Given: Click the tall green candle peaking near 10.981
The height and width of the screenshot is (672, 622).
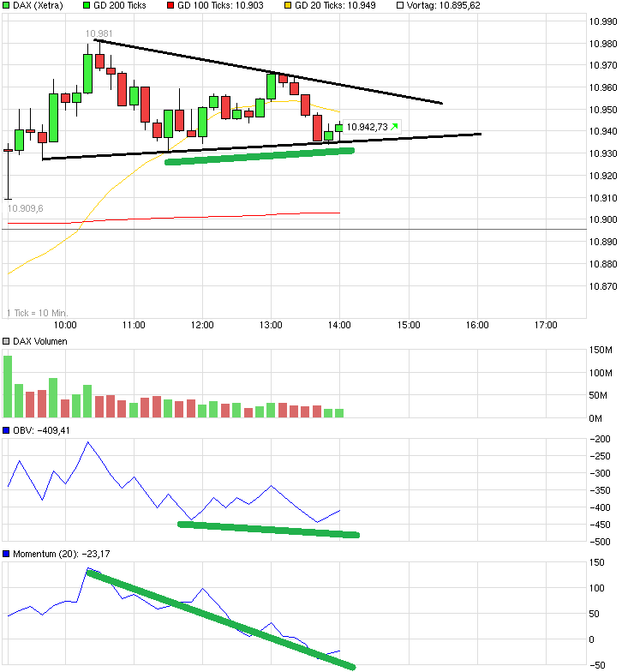Looking at the screenshot, I should [87, 74].
